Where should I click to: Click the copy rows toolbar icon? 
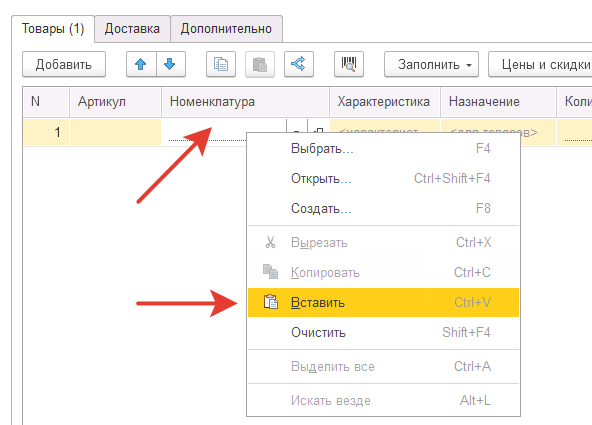[x=221, y=65]
